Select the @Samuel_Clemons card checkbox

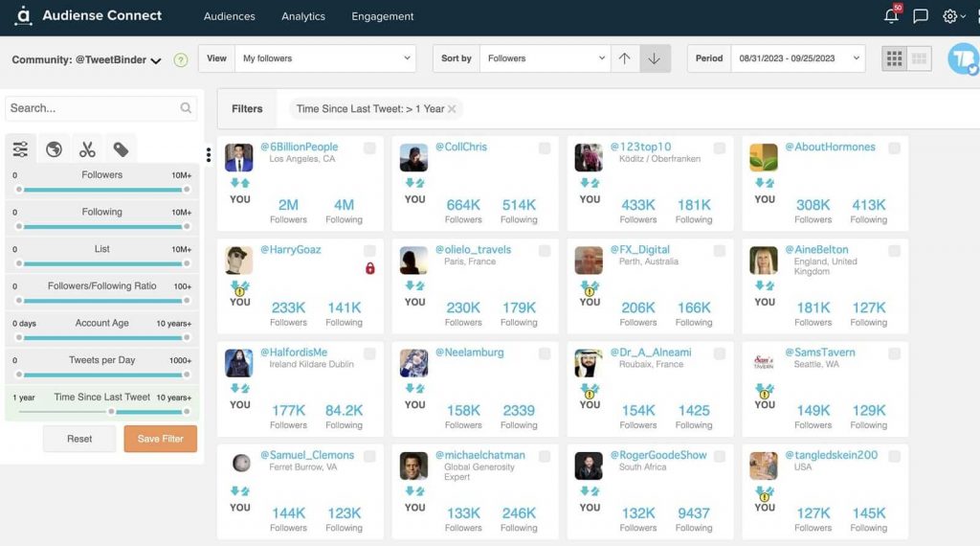[x=370, y=456]
